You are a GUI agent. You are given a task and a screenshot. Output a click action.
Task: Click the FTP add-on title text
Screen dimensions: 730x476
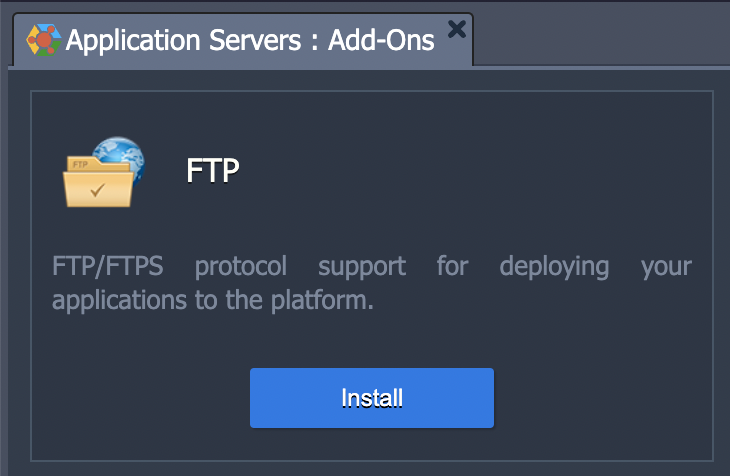213,170
